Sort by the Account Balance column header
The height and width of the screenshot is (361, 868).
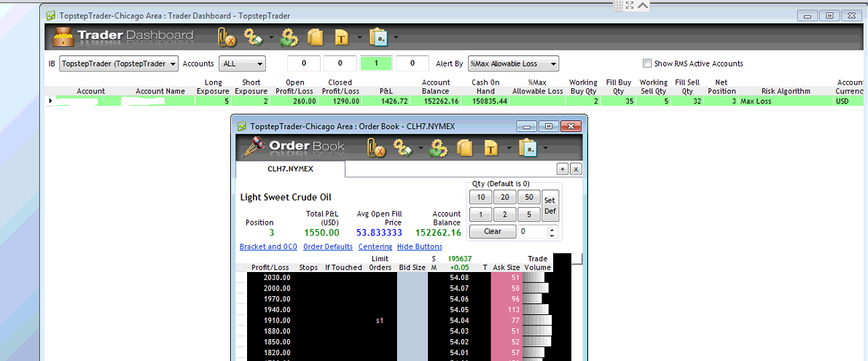(x=435, y=87)
